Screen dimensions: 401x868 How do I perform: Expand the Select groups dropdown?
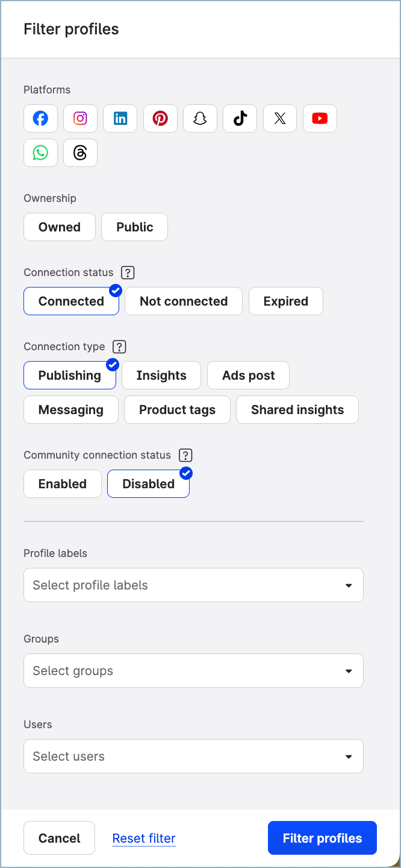click(x=193, y=670)
